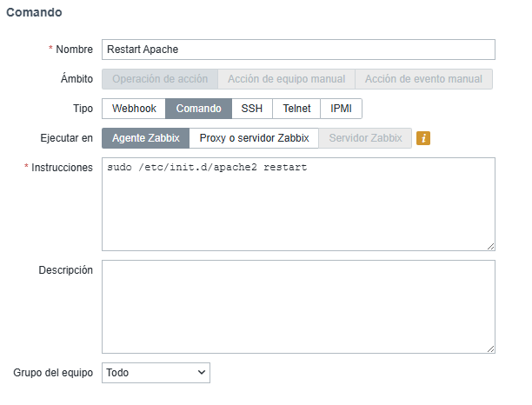
Task: Click the Descripción textarea resize handle
Action: tap(491, 349)
